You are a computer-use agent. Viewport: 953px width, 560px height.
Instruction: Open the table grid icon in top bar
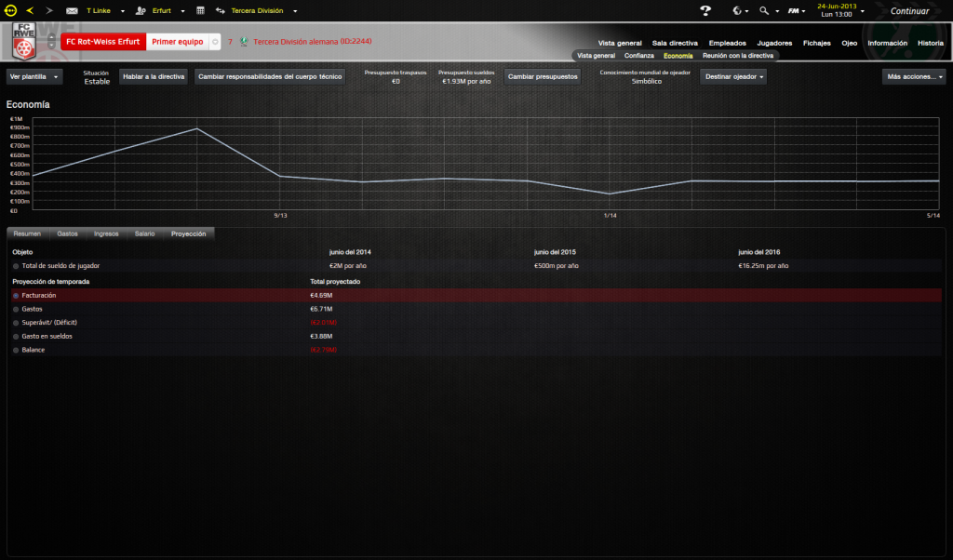tap(201, 11)
